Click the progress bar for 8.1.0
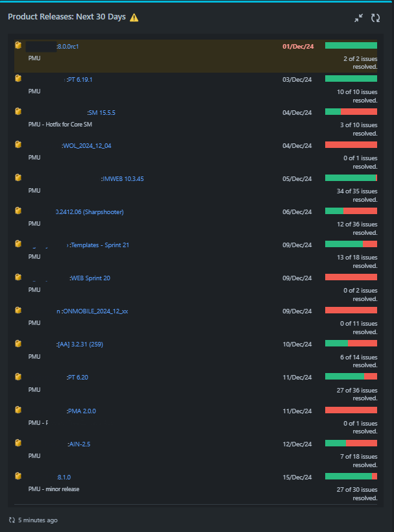Screen dimensions: 394x532 click(x=351, y=476)
